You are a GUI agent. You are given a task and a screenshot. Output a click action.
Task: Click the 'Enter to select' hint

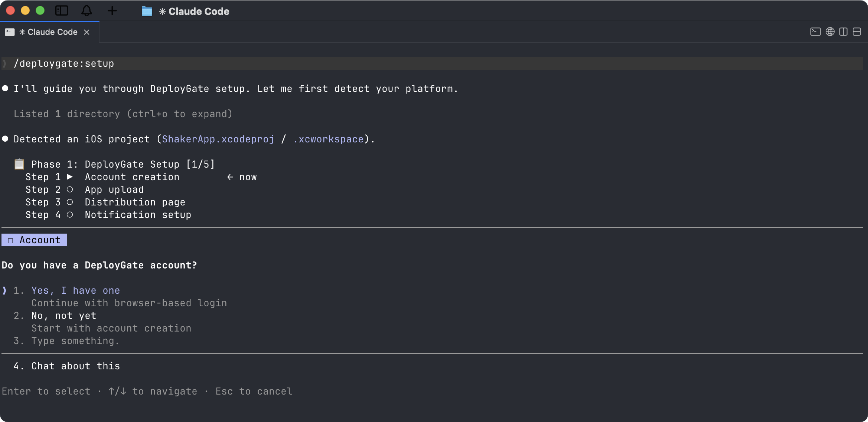tap(46, 391)
